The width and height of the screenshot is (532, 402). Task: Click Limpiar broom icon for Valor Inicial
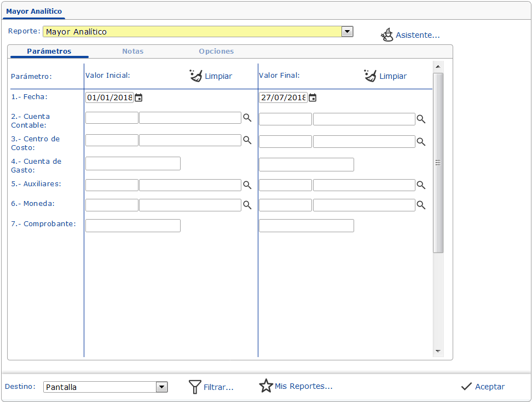coord(196,76)
